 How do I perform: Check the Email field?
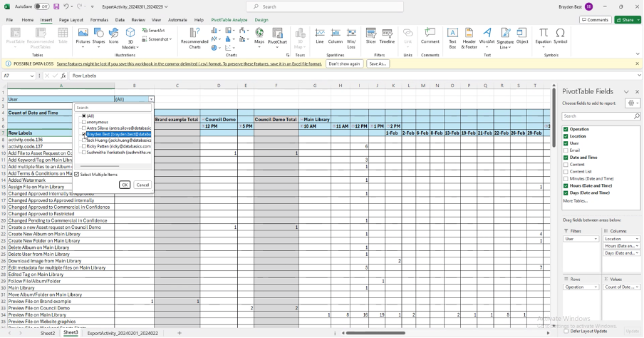(x=566, y=150)
